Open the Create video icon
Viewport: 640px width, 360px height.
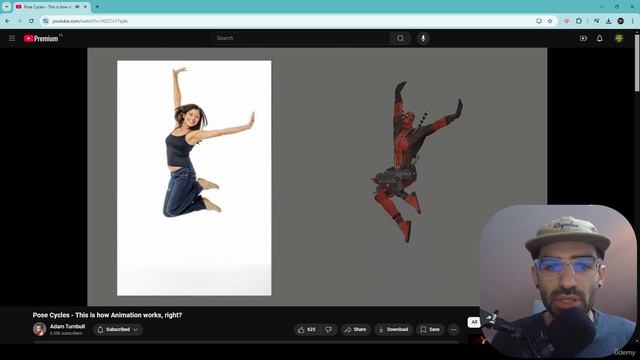583,38
